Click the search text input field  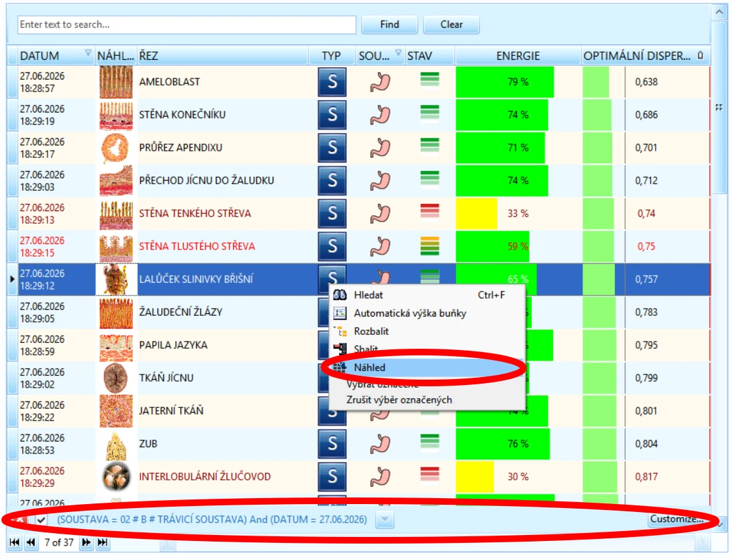click(187, 25)
